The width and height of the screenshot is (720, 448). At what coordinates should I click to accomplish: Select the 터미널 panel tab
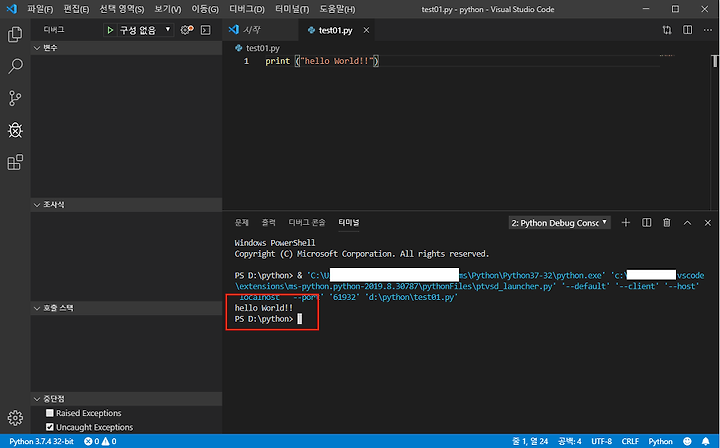click(349, 223)
